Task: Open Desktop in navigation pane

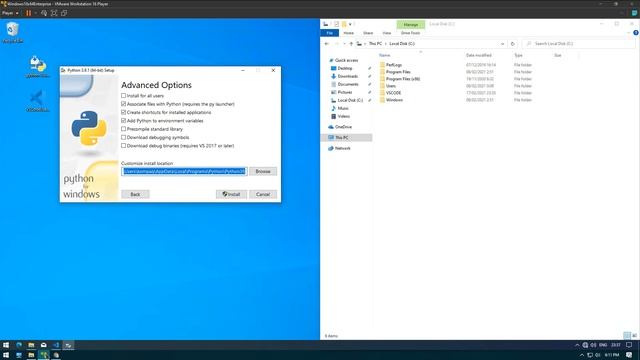Action: [345, 68]
